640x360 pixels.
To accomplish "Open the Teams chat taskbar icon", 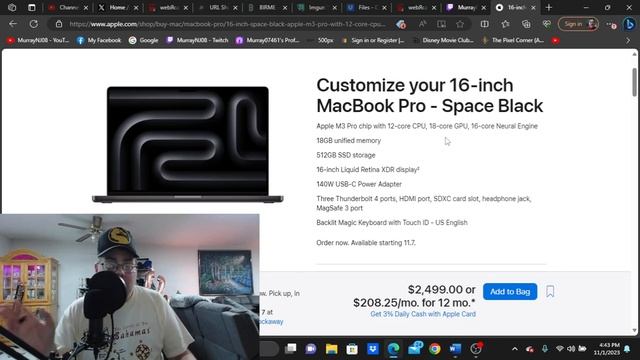I will click(x=311, y=349).
